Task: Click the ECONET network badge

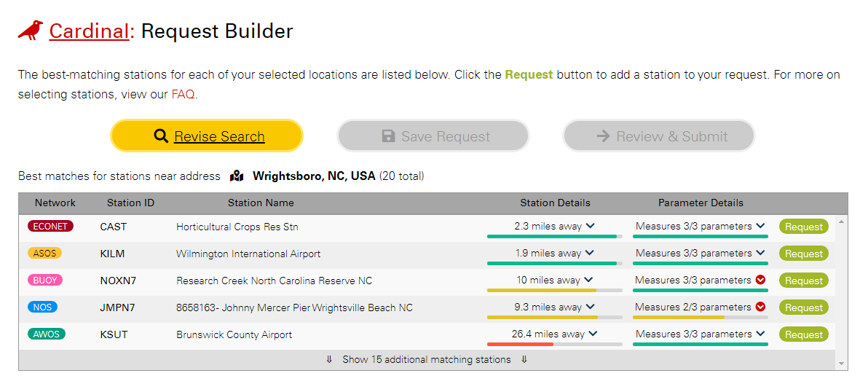Action: point(50,226)
